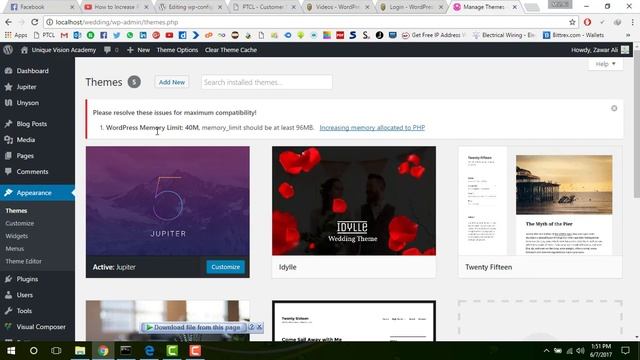Switch to PTCL Customer tab
The image size is (640, 360).
[x=264, y=7]
